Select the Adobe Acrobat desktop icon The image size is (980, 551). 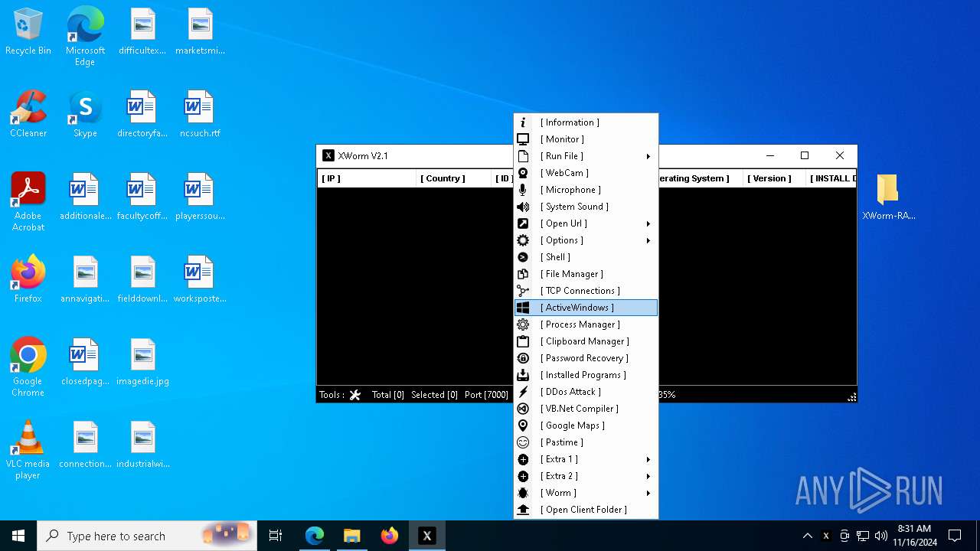point(28,202)
